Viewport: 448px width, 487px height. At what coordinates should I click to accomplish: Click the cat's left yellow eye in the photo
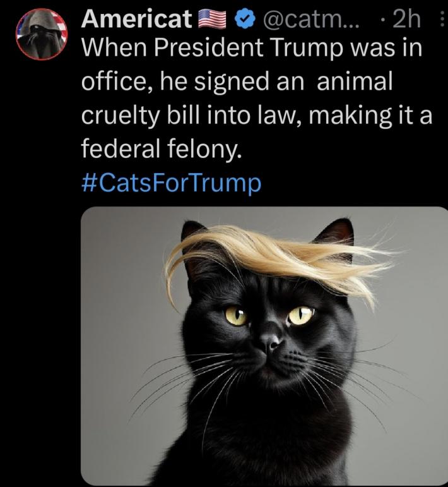(x=236, y=316)
